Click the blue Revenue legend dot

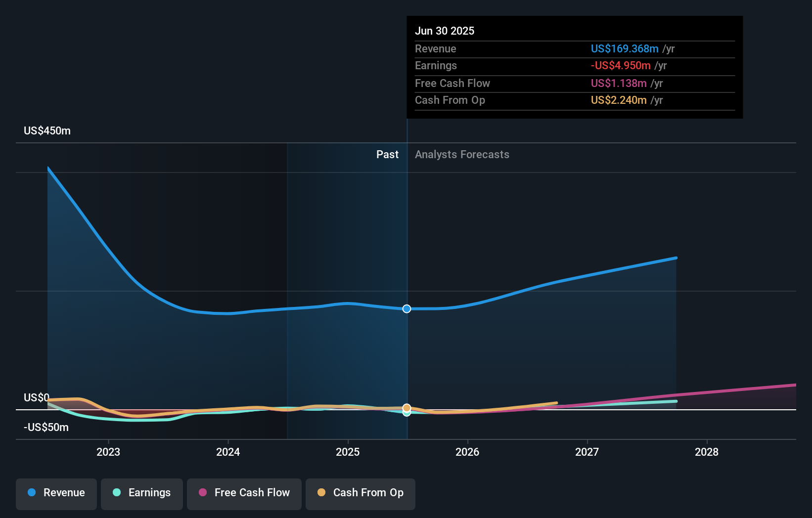tap(32, 492)
